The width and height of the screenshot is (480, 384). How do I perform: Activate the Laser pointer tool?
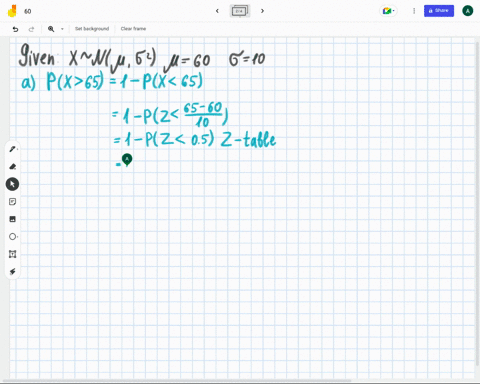pos(12,272)
